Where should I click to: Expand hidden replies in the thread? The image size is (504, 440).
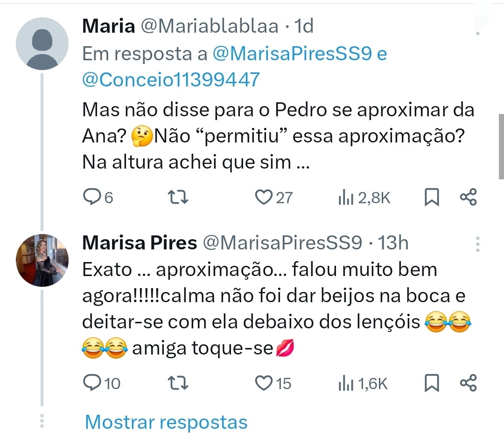pyautogui.click(x=165, y=422)
